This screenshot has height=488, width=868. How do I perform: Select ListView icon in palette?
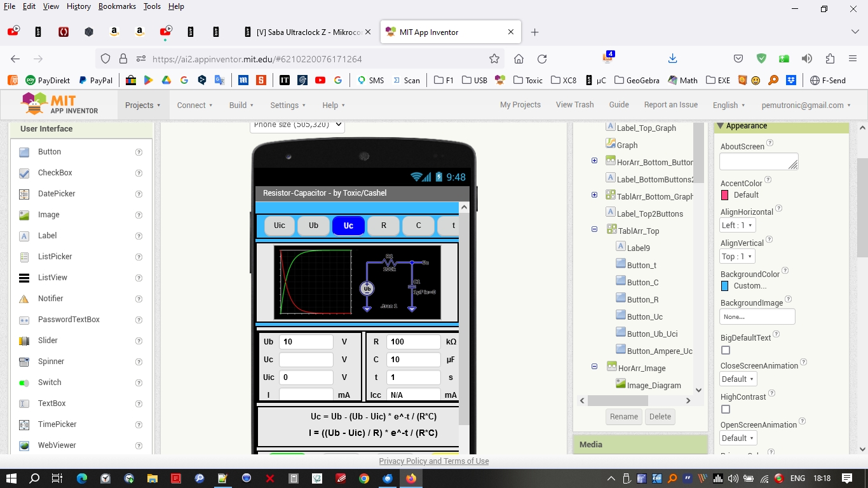(x=24, y=278)
